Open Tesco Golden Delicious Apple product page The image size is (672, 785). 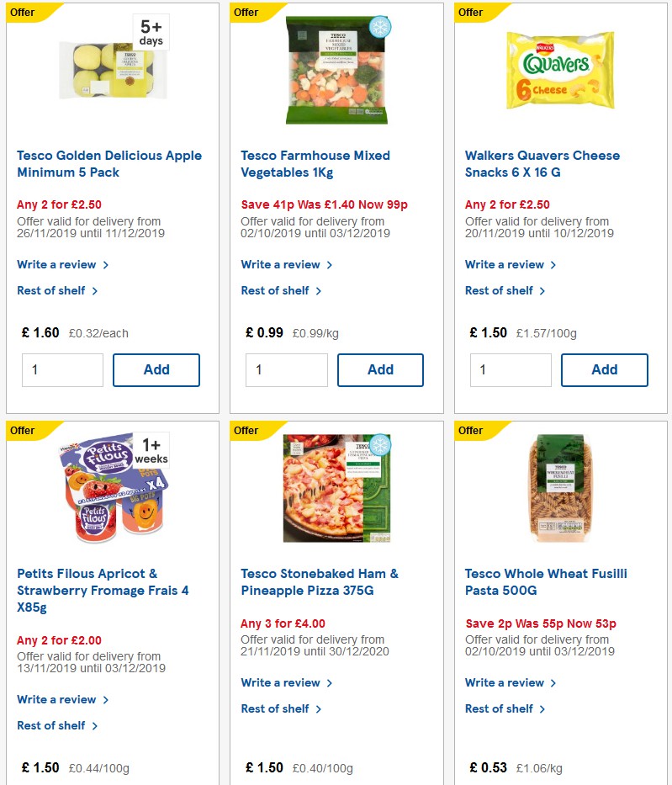click(109, 164)
